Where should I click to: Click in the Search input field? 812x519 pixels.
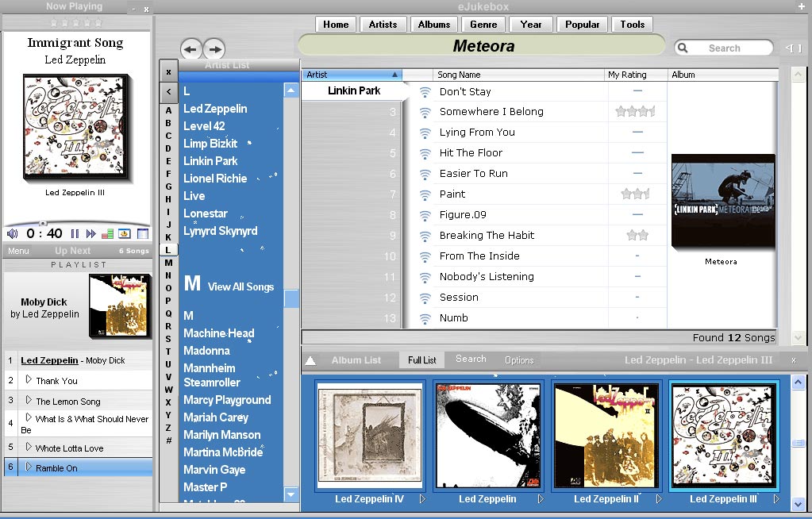tap(724, 48)
